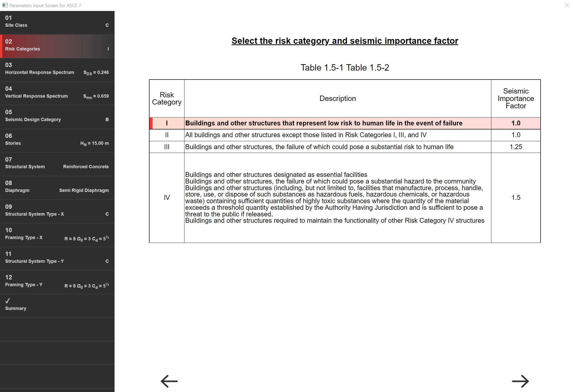Go to Horizontal Response Spectrum step
Viewport: 573px width, 392px height.
pos(57,69)
